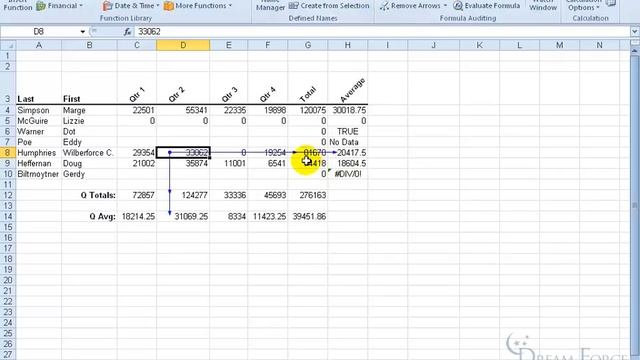The height and width of the screenshot is (360, 640).
Task: Select column A header
Action: click(x=39, y=45)
